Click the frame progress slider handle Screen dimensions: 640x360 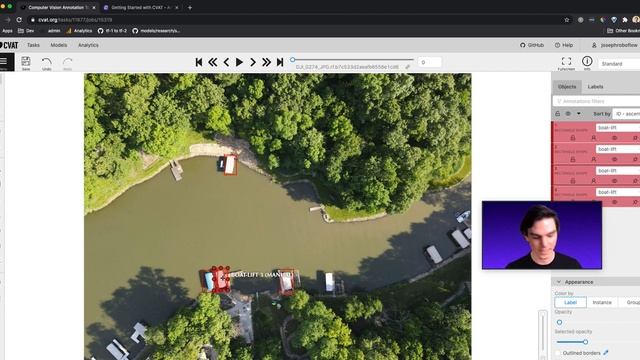pyautogui.click(x=293, y=60)
